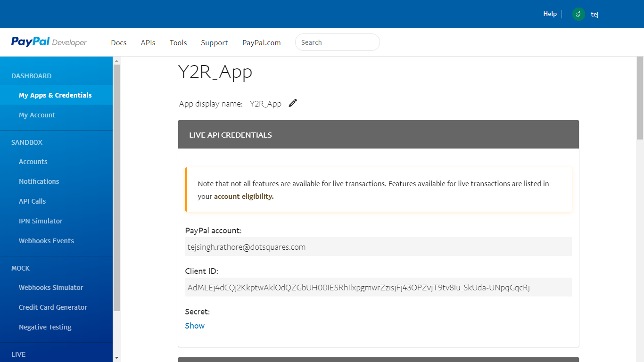The width and height of the screenshot is (644, 362).
Task: Open the account eligibility link
Action: click(x=244, y=197)
